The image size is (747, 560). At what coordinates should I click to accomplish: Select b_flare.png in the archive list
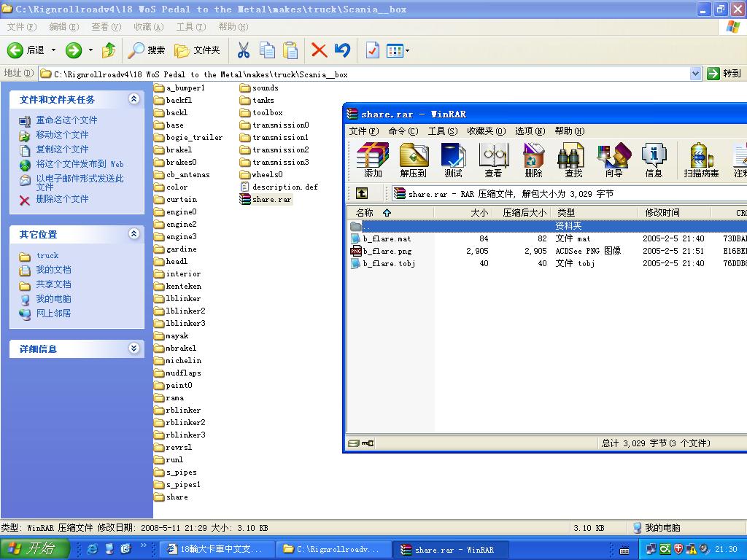(x=387, y=251)
